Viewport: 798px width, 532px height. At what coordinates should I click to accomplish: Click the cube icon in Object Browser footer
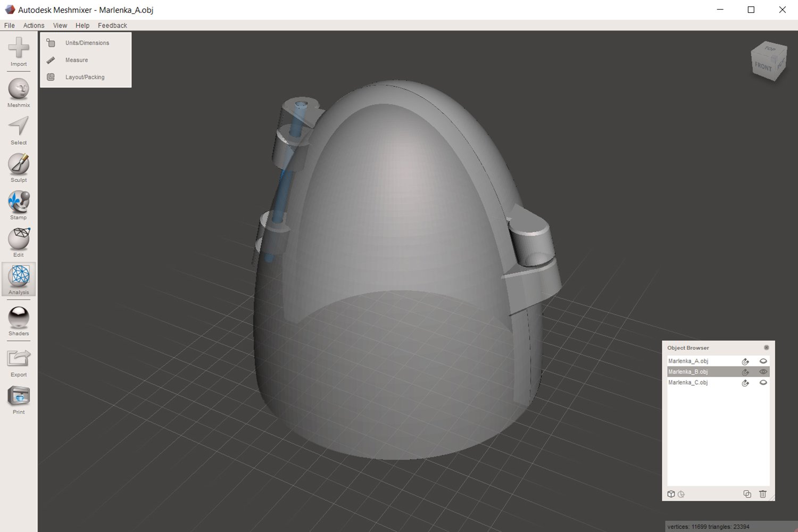point(671,494)
